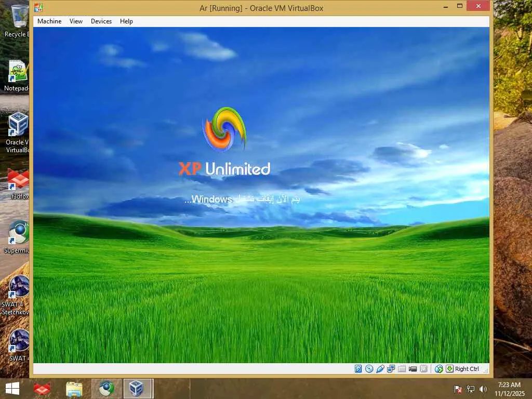Click the optical disc status icon
Viewport: 532px width, 399px height.
tap(369, 369)
